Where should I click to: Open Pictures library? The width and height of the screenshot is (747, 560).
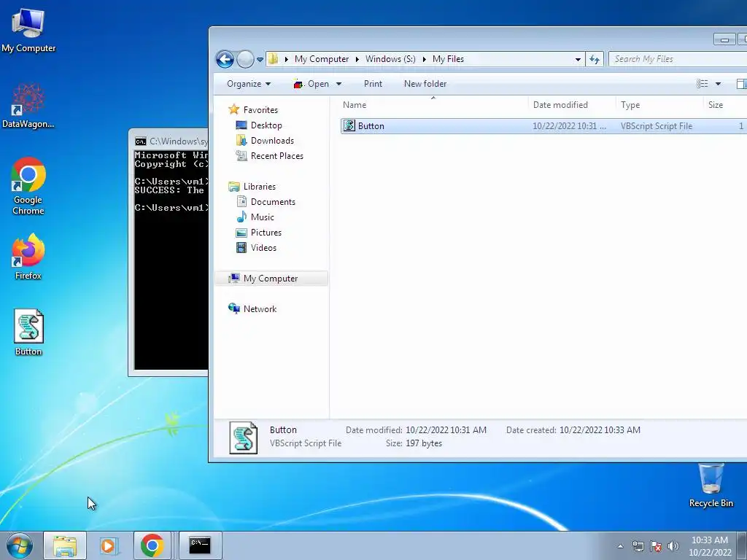pyautogui.click(x=259, y=233)
